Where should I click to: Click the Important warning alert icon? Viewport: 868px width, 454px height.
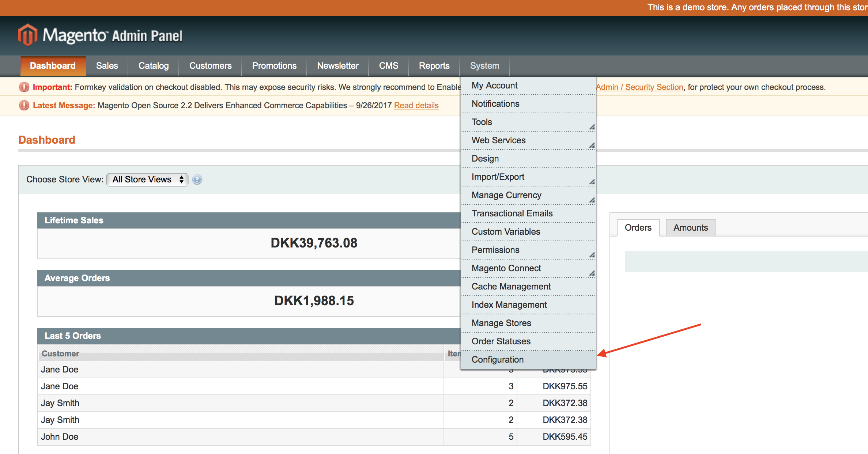24,87
